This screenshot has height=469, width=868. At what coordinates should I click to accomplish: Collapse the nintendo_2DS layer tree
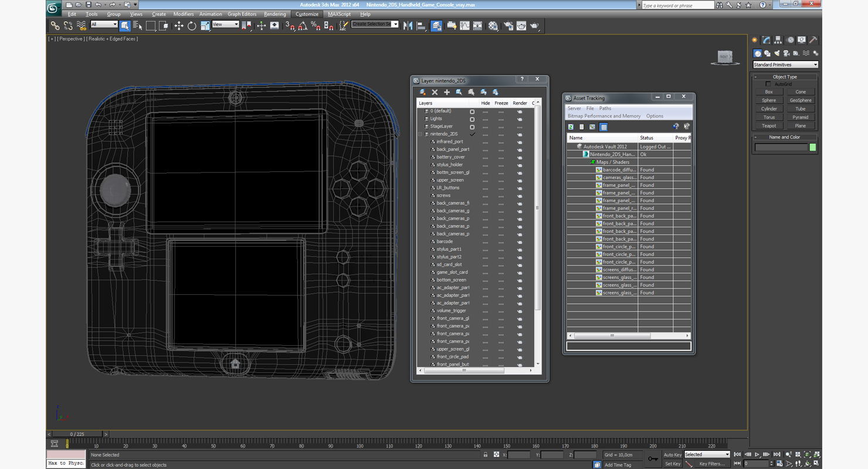[x=421, y=134]
